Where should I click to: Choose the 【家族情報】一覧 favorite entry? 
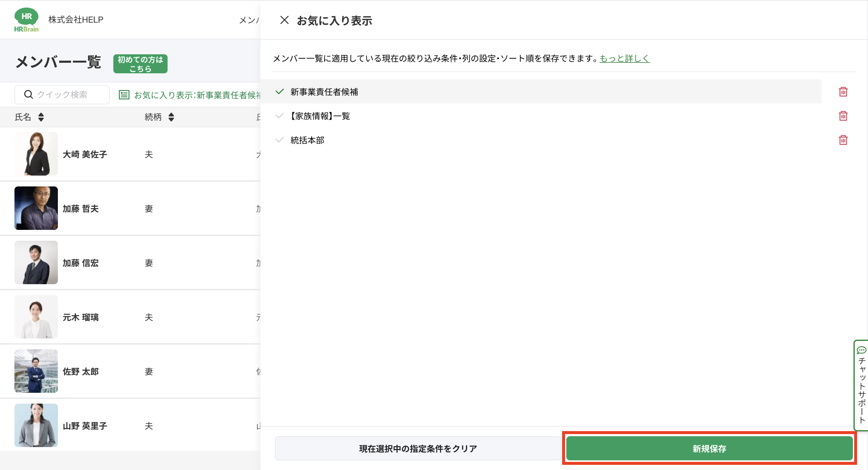coord(320,116)
